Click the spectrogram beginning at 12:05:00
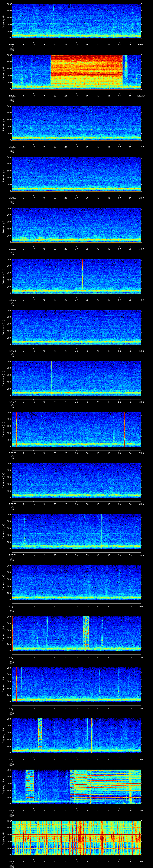 point(77,378)
